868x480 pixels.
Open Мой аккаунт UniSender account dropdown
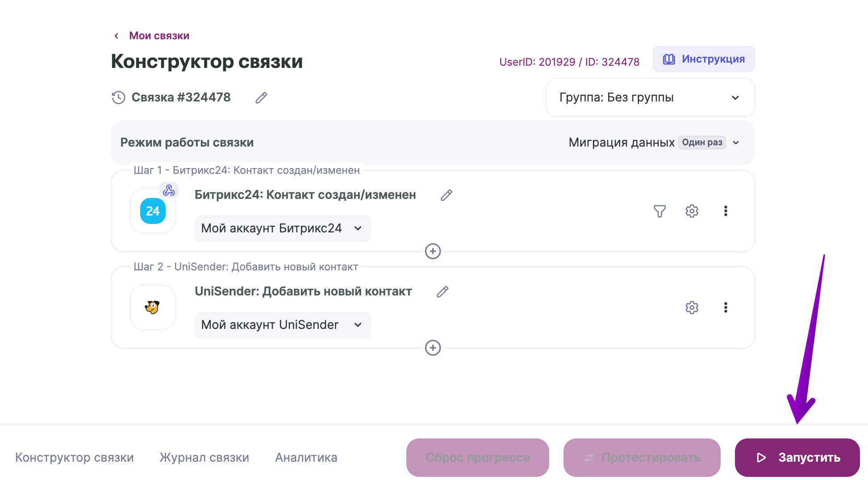pyautogui.click(x=283, y=325)
